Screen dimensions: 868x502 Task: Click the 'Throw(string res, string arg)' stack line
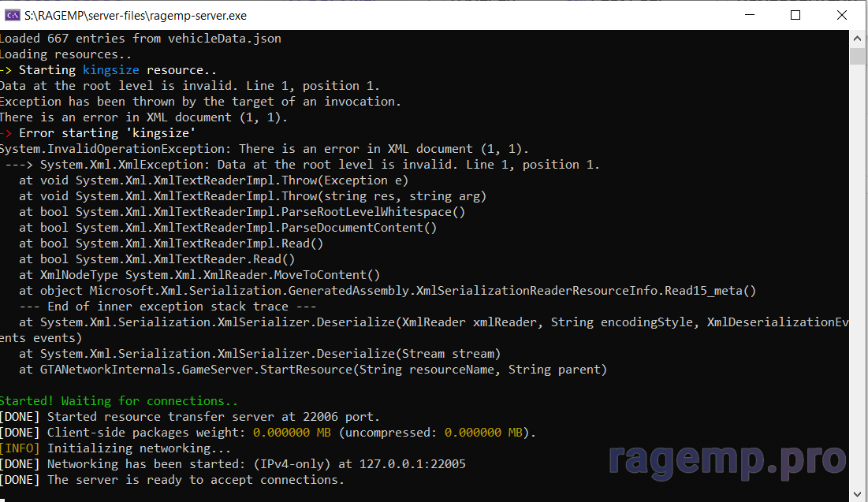pos(253,196)
